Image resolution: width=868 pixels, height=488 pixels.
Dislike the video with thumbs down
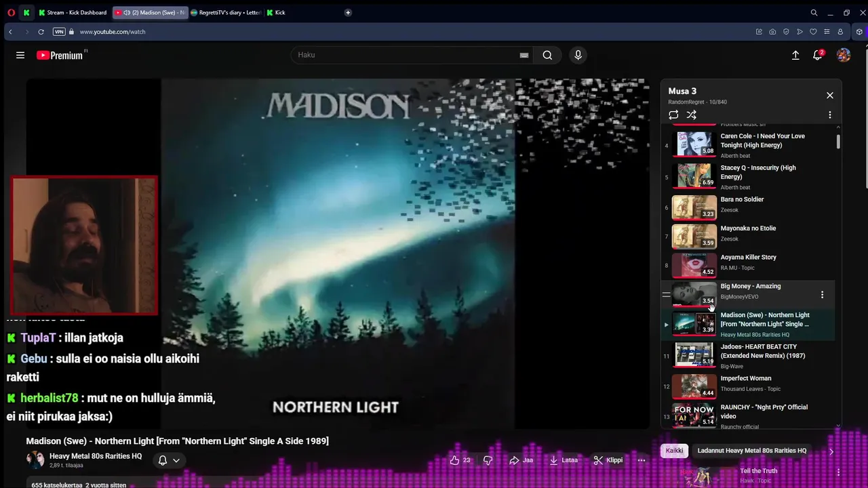(488, 460)
